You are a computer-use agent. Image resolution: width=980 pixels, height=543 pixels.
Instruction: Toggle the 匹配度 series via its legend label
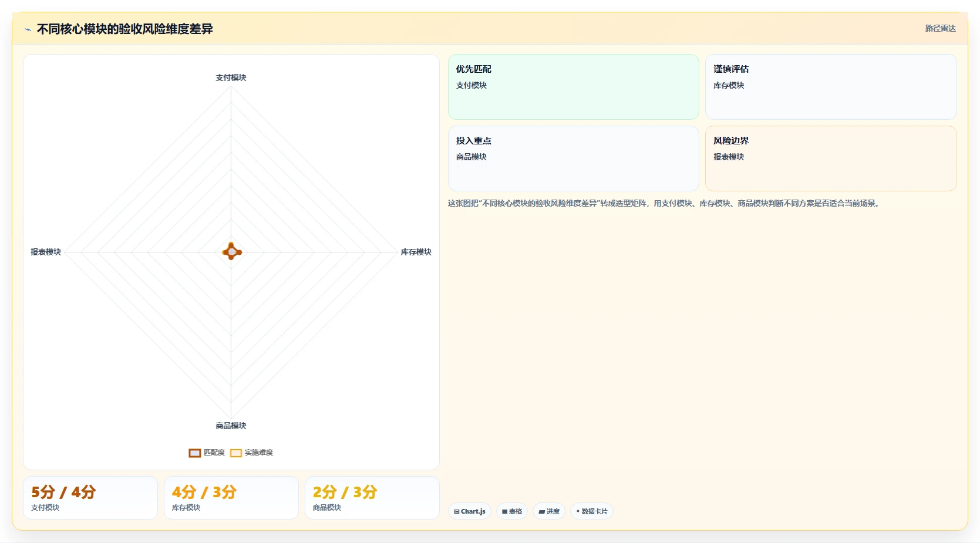click(x=214, y=453)
